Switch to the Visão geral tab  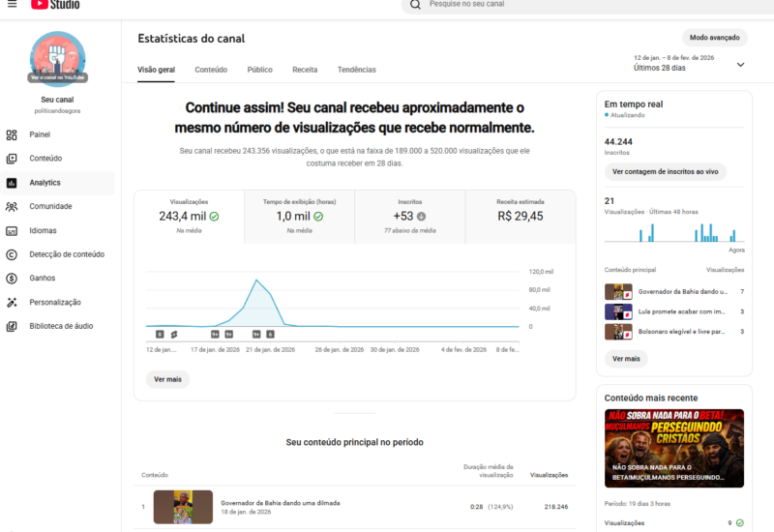[156, 70]
